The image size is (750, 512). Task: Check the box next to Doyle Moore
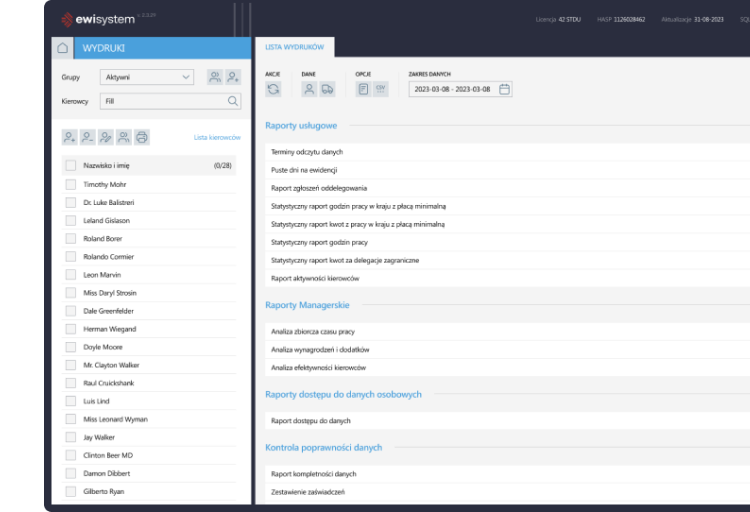coord(70,347)
